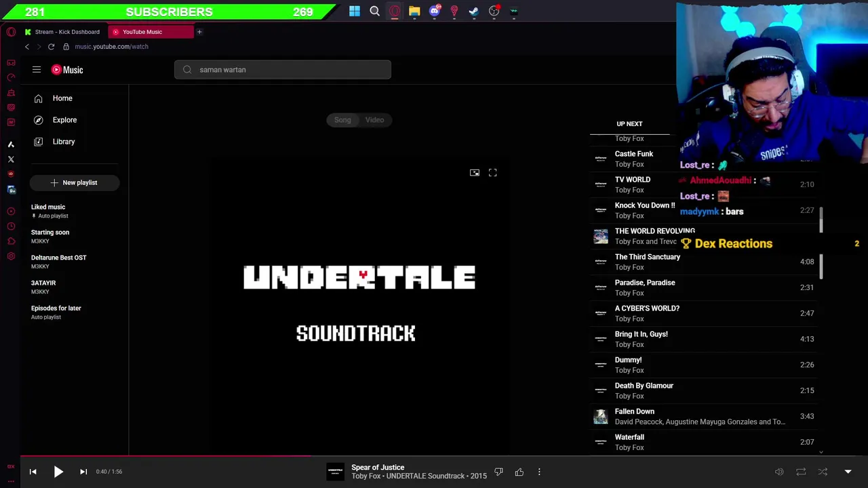Image resolution: width=868 pixels, height=488 pixels.
Task: Toggle repeat mode
Action: pos(801,472)
